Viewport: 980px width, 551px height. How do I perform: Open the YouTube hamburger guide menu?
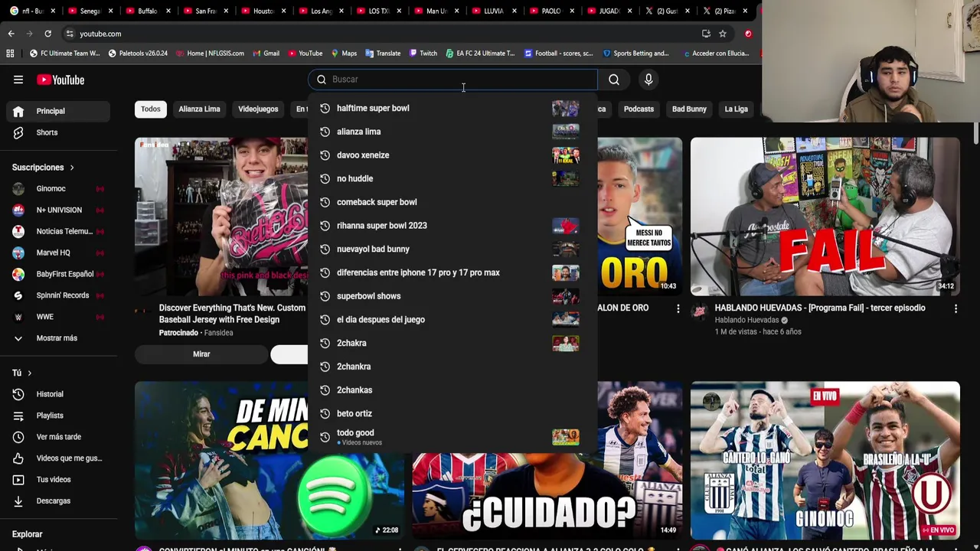point(18,80)
